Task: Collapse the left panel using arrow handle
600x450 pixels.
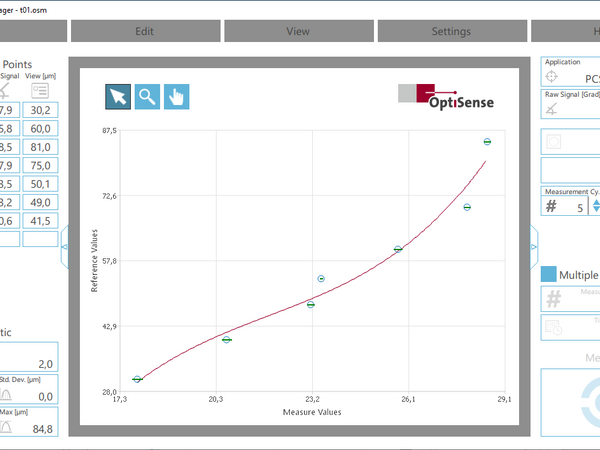Action: tap(66, 246)
